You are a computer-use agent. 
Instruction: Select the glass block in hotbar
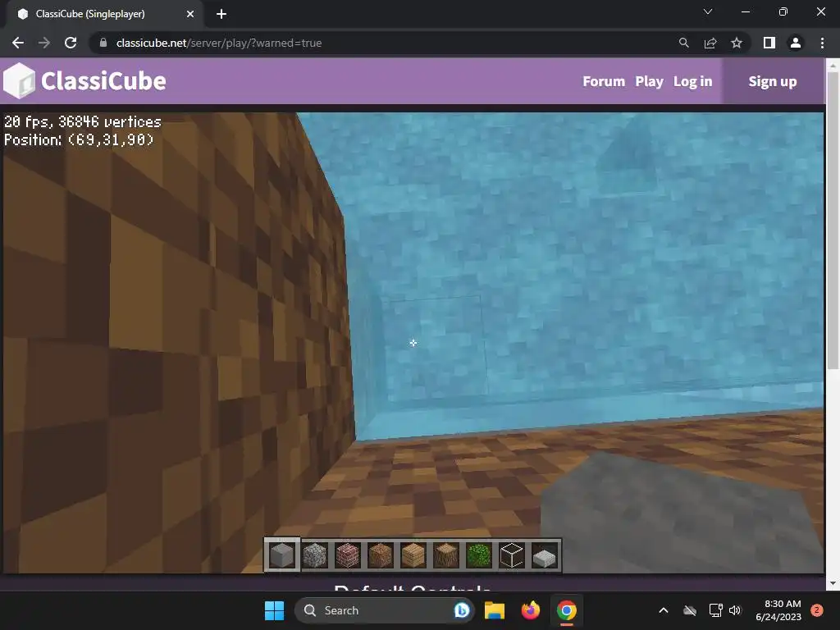pos(511,555)
